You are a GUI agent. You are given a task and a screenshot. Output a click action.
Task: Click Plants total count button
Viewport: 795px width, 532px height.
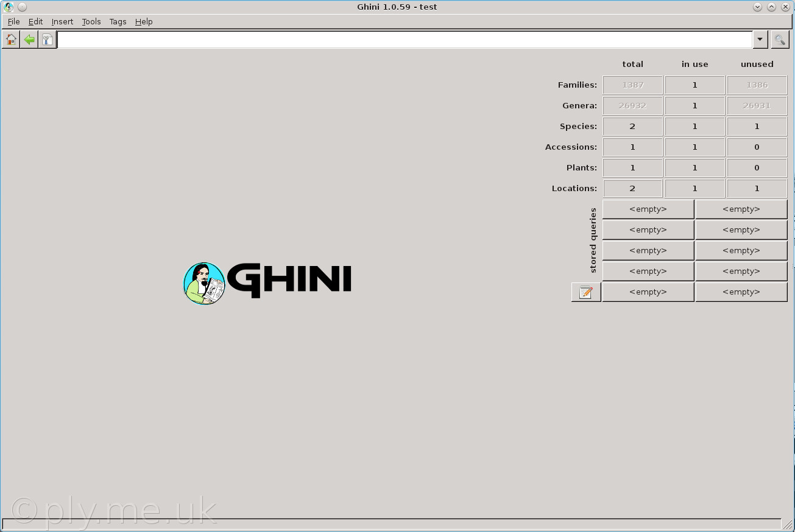(x=632, y=168)
